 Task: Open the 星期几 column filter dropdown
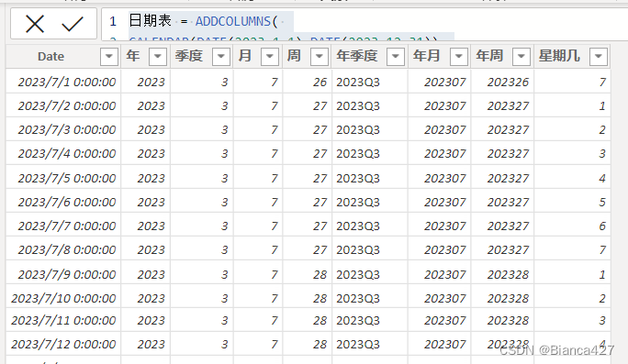point(599,57)
